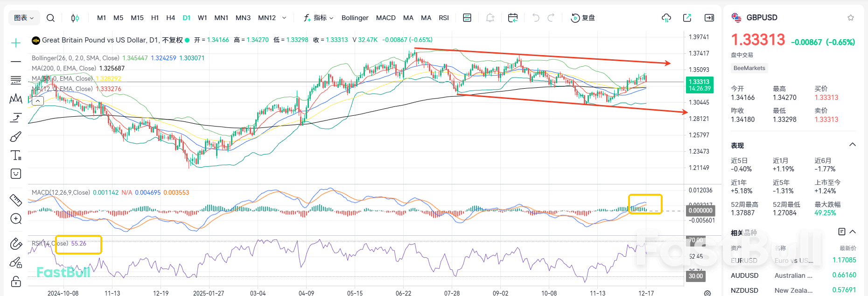
Task: Toggle GBPUSD favorite star
Action: pos(851,18)
